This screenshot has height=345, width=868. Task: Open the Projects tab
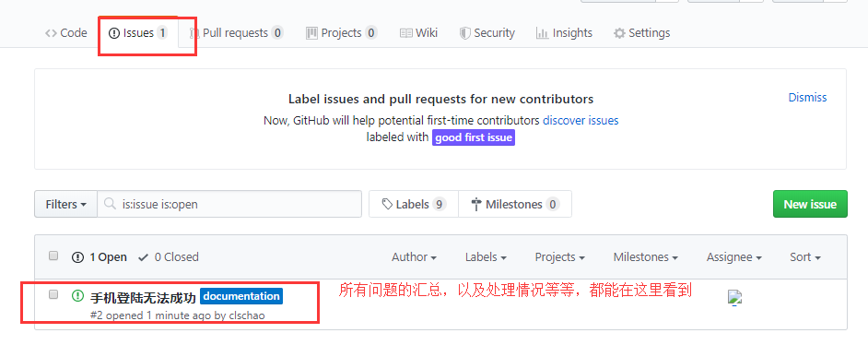pos(342,33)
